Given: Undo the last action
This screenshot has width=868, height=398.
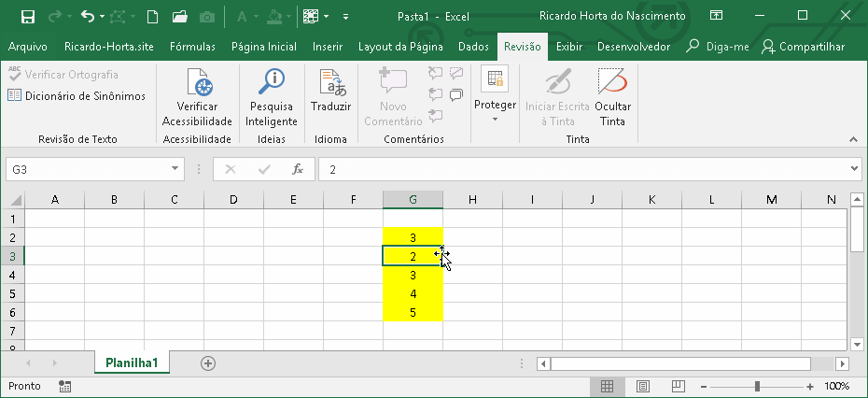Looking at the screenshot, I should click(x=88, y=17).
